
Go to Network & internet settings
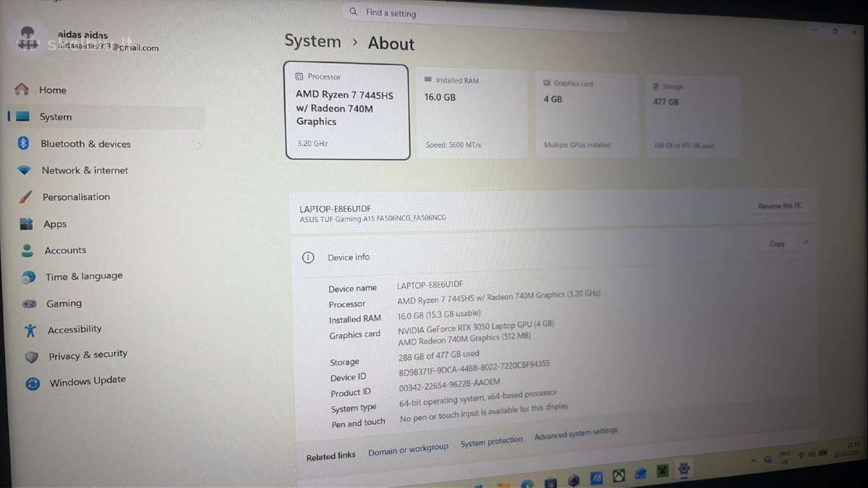(85, 171)
